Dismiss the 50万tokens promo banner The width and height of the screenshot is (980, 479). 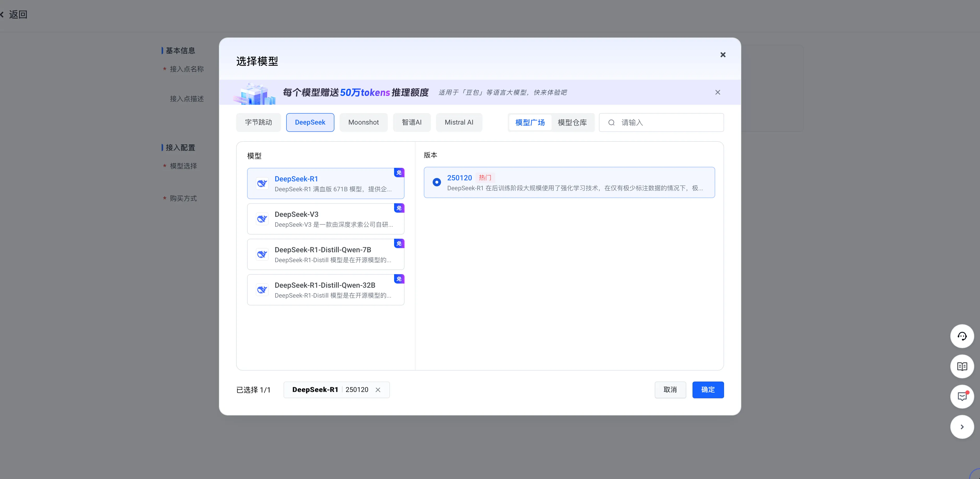pos(718,92)
